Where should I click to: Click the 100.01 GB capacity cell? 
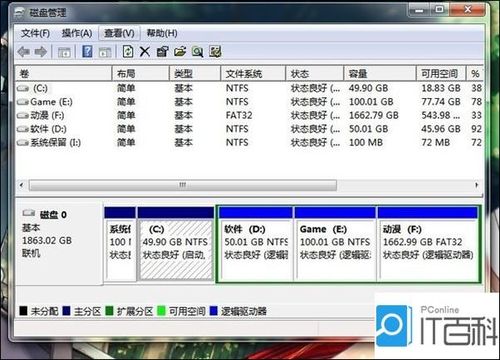click(371, 102)
